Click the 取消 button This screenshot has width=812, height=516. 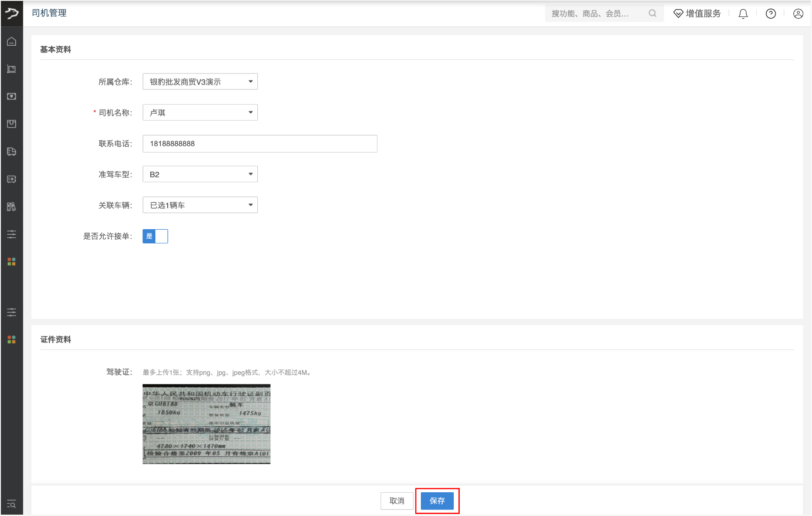coord(397,501)
